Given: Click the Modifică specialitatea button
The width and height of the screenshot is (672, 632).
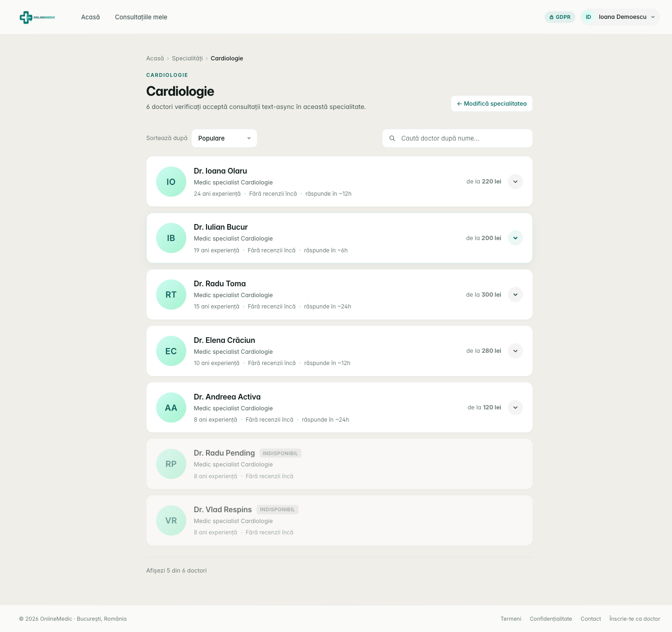Looking at the screenshot, I should pyautogui.click(x=492, y=104).
